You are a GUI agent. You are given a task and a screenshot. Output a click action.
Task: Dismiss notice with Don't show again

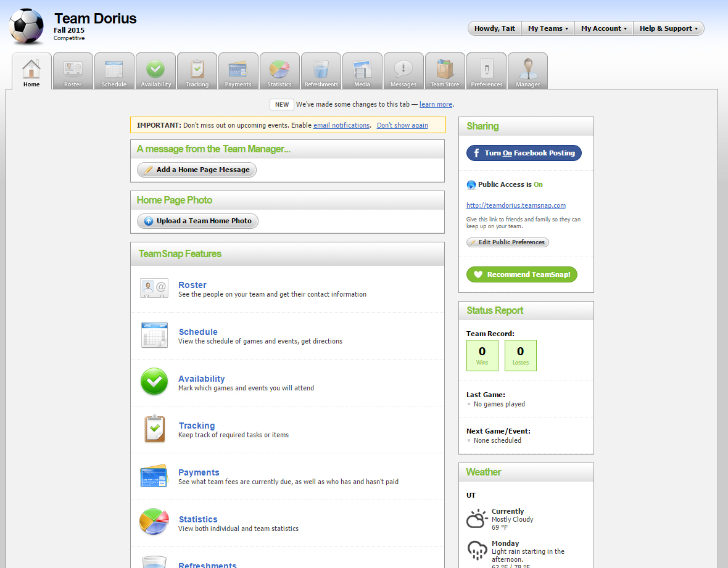(x=402, y=125)
